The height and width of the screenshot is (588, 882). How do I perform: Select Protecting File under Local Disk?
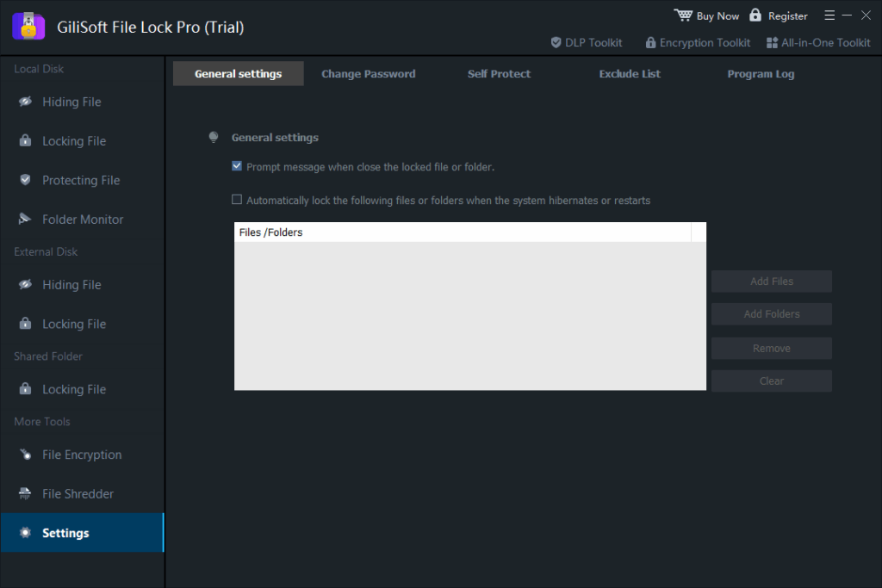(x=81, y=181)
